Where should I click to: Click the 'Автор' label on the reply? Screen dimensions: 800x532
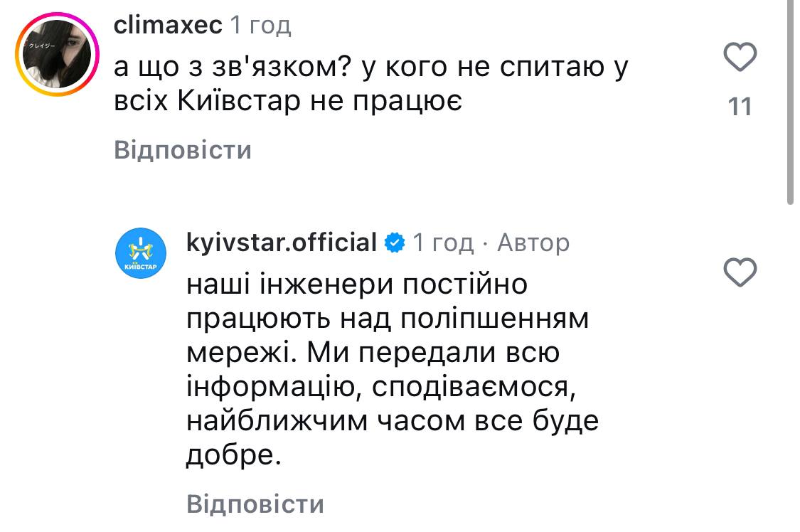[533, 243]
